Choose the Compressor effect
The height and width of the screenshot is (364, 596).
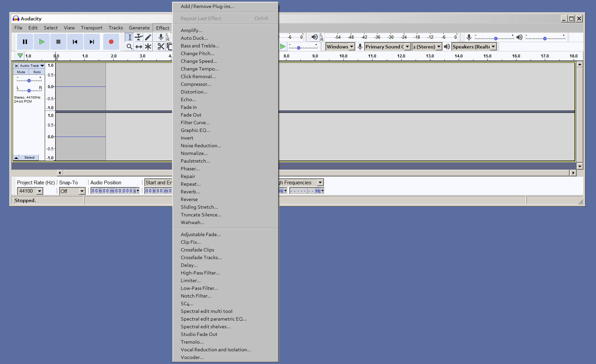tap(225, 84)
